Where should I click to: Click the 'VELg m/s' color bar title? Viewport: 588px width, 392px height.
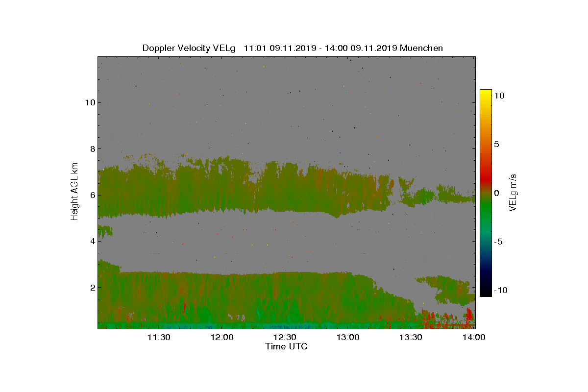click(x=514, y=193)
